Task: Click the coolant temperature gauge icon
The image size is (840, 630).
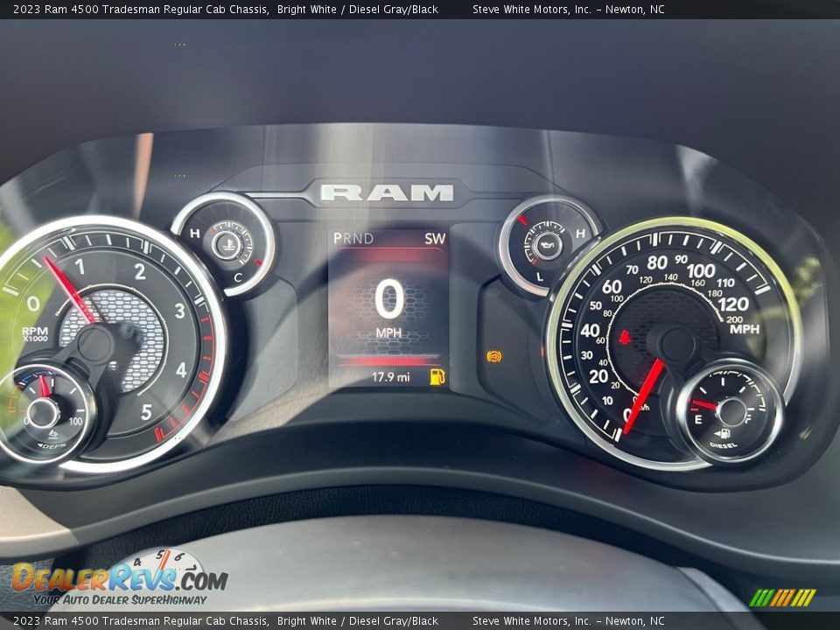Action: (228, 245)
